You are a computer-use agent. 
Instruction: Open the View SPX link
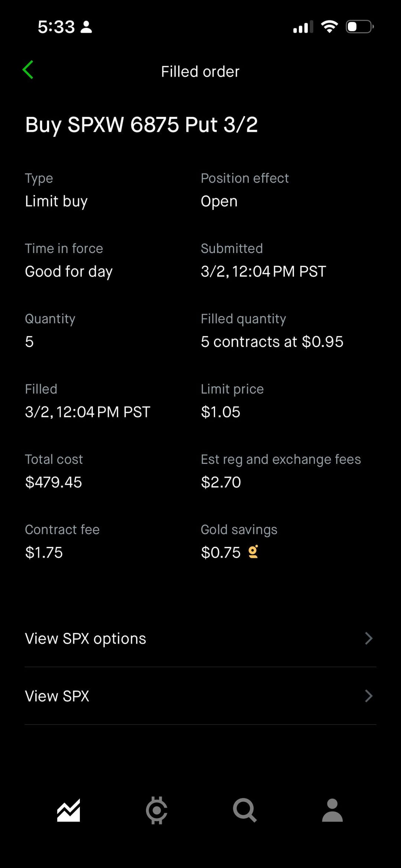57,696
